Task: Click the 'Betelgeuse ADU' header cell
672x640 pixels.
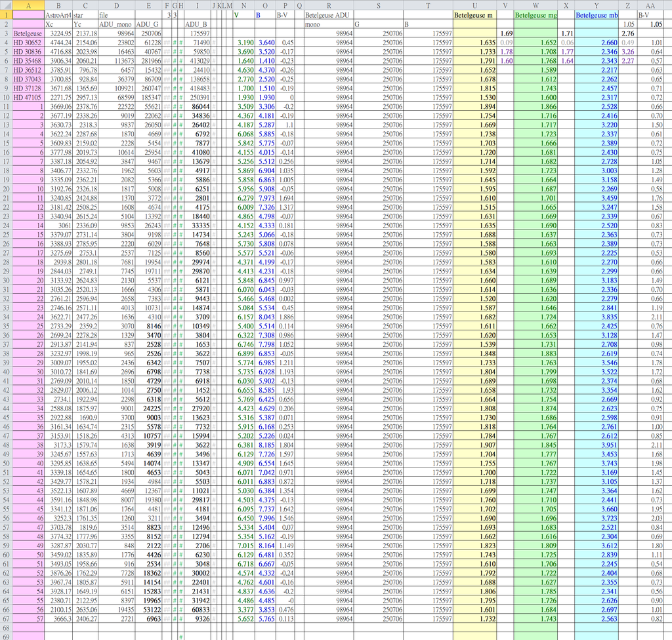Action: pos(329,15)
